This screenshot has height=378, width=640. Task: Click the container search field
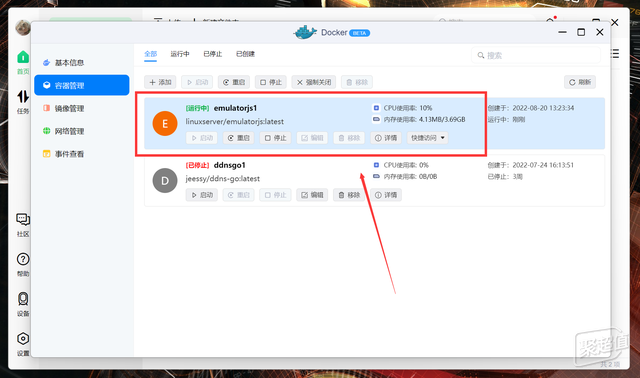(x=536, y=55)
